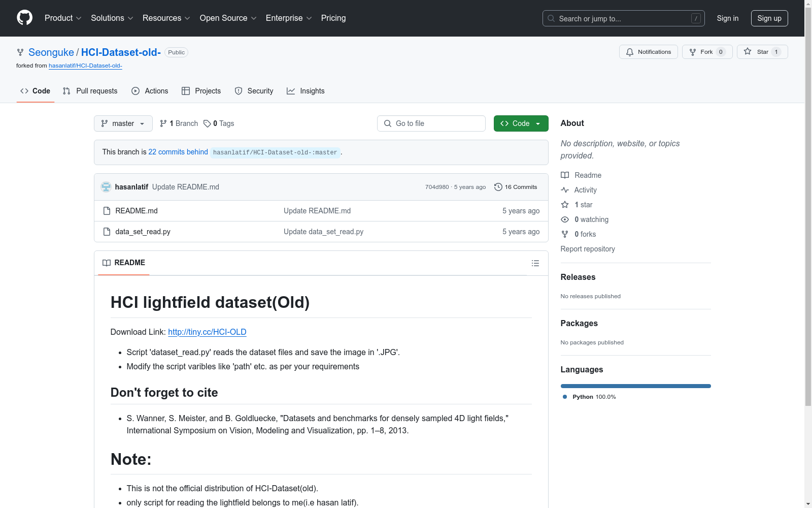This screenshot has width=812, height=508.
Task: Click the star icon beside 1 star
Action: point(565,205)
